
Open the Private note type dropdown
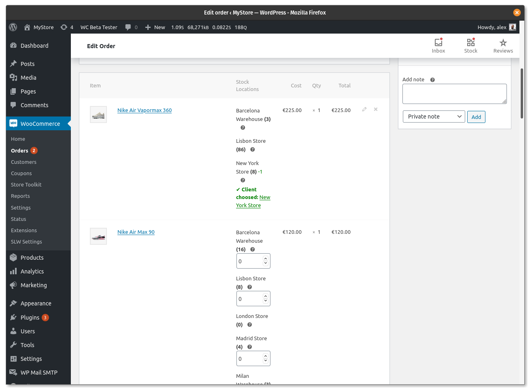tap(434, 117)
